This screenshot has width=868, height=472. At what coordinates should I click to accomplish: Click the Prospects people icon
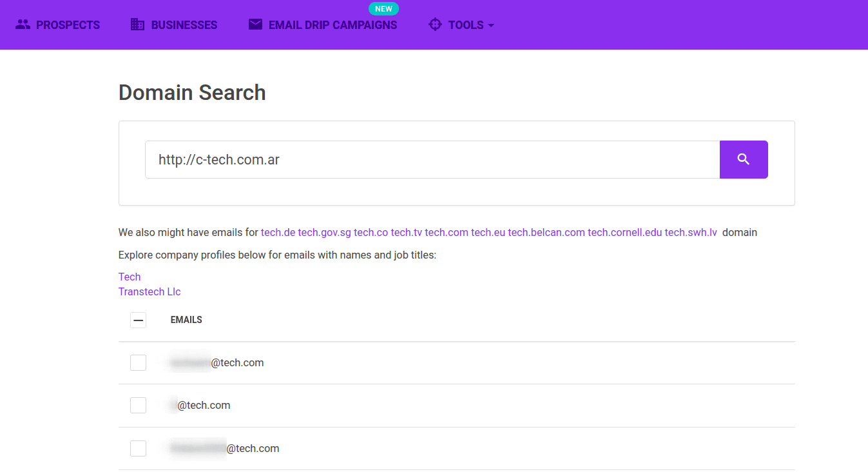click(x=23, y=24)
